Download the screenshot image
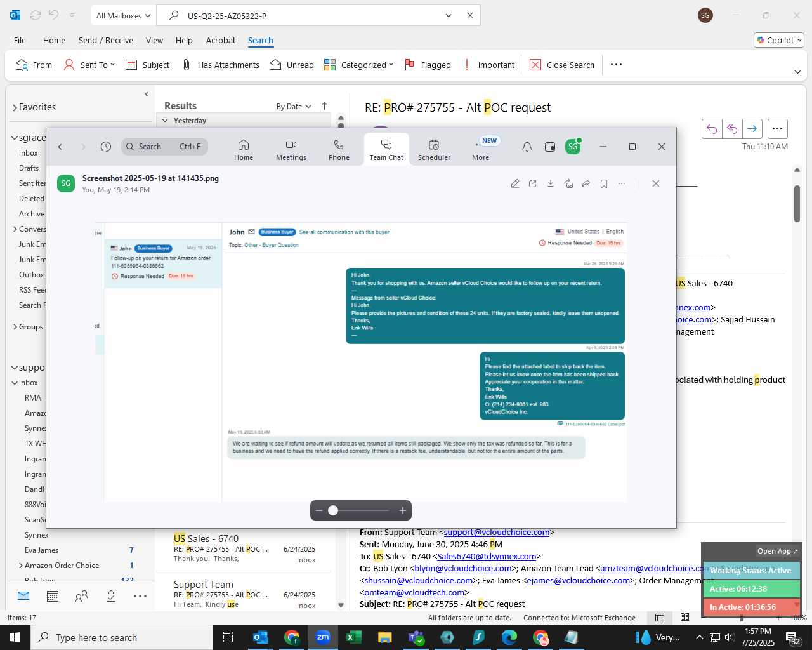812x650 pixels. pyautogui.click(x=551, y=183)
